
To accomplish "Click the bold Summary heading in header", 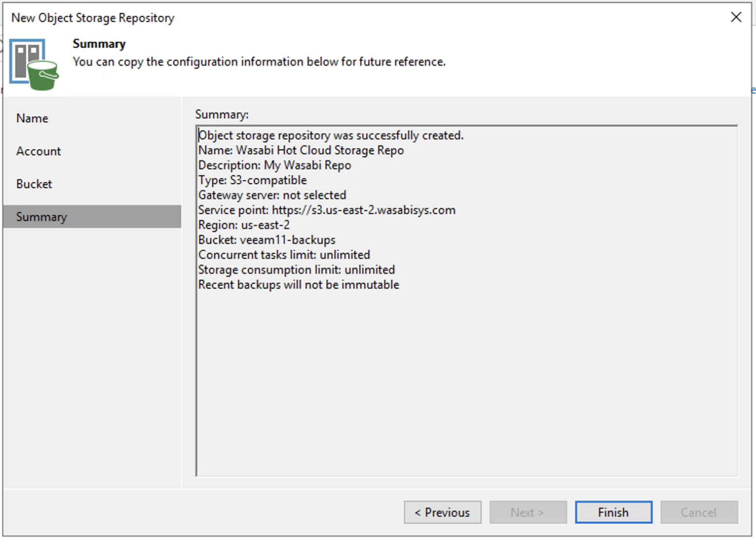I will [99, 44].
